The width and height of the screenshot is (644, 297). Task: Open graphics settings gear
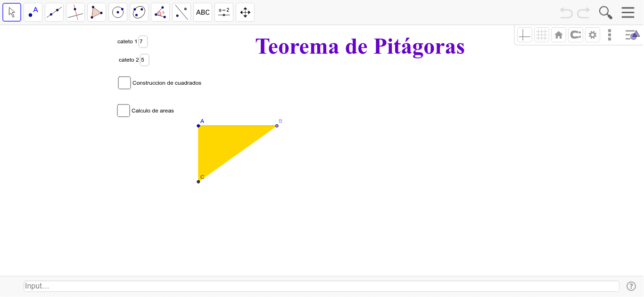593,35
